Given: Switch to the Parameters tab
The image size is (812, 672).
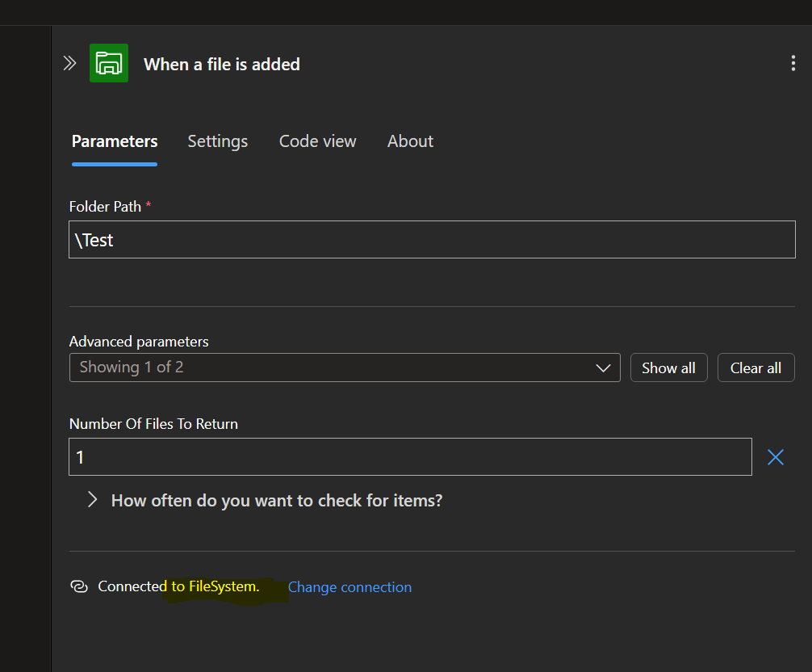Looking at the screenshot, I should [x=115, y=141].
